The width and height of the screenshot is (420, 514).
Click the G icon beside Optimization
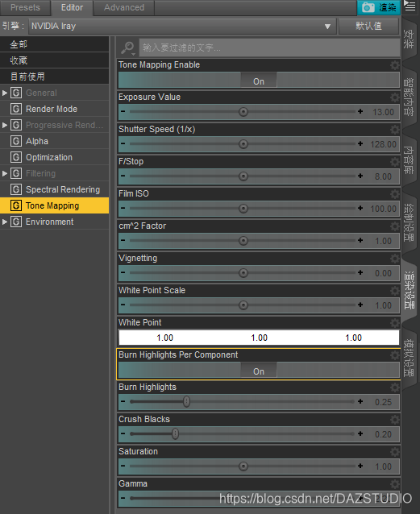click(x=16, y=157)
